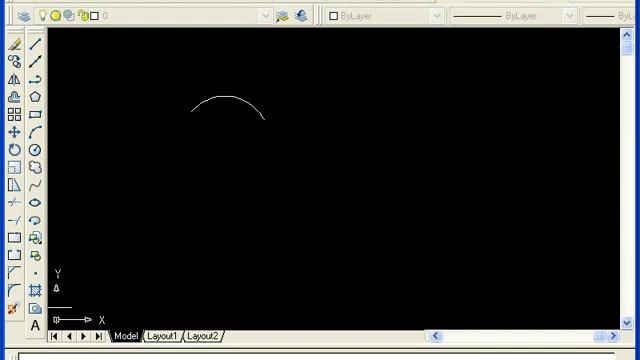Select the Line drawing tool
Image resolution: width=640 pixels, height=360 pixels.
[x=35, y=44]
